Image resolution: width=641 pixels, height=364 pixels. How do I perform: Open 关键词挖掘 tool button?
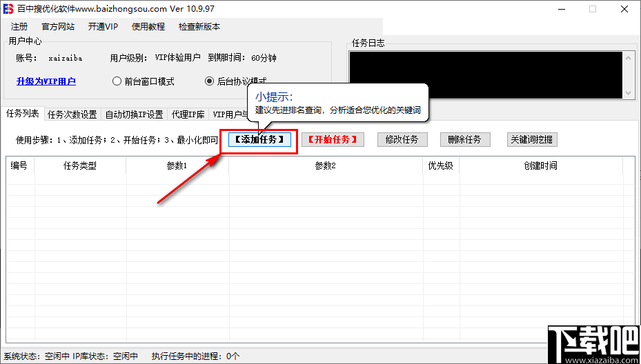[532, 140]
